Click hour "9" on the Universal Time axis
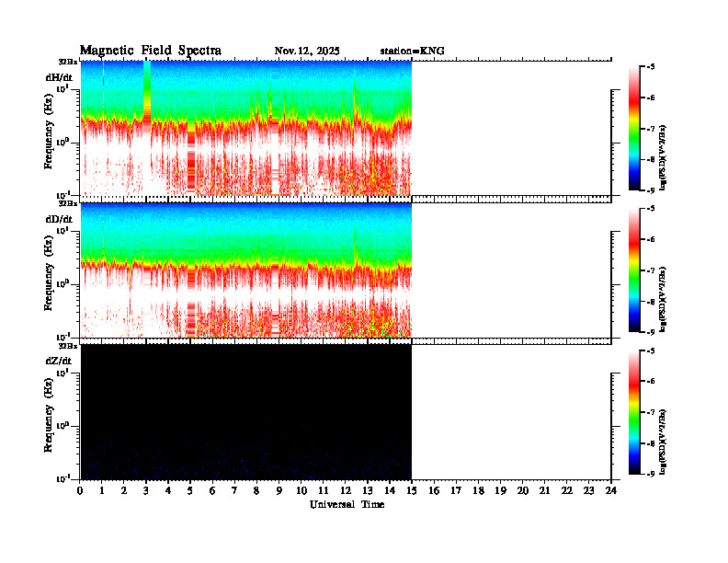The height and width of the screenshot is (563, 728). [279, 491]
